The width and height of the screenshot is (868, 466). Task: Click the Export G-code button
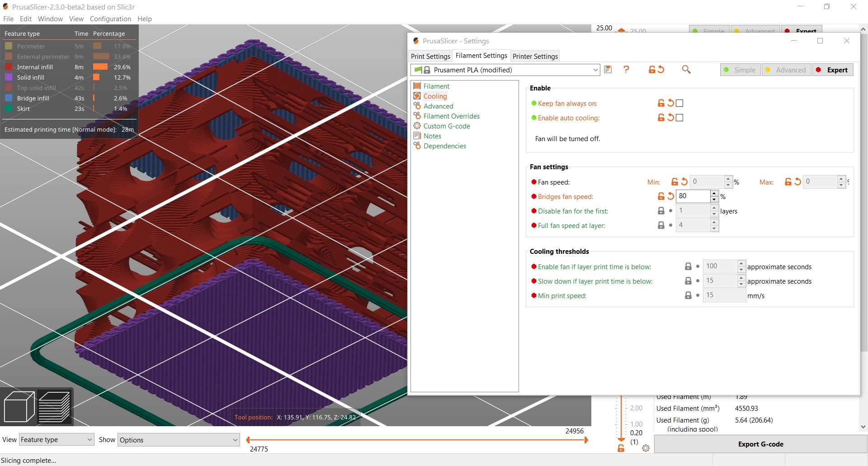point(760,444)
